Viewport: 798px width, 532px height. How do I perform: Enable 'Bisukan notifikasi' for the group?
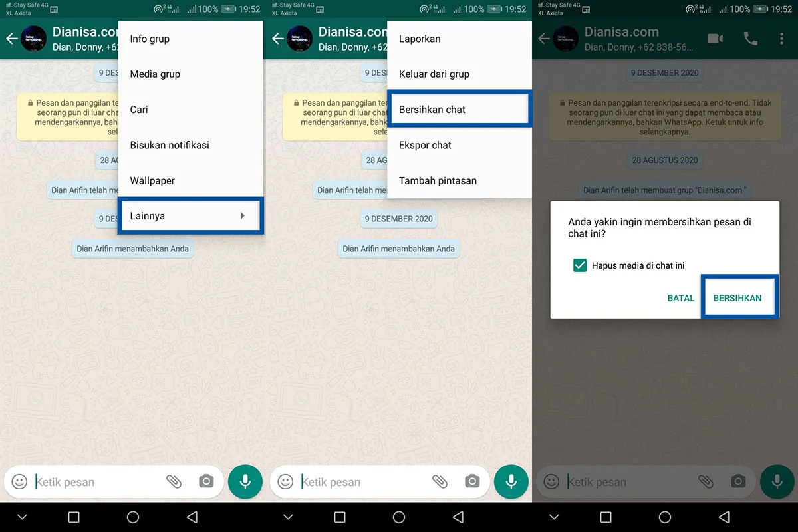point(170,145)
